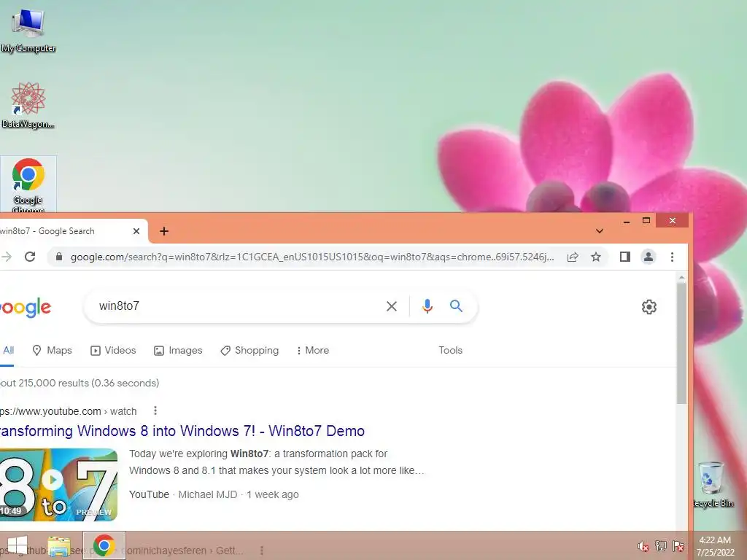Viewport: 747px width, 560px height.
Task: Select the address bar URL
Action: pos(312,257)
